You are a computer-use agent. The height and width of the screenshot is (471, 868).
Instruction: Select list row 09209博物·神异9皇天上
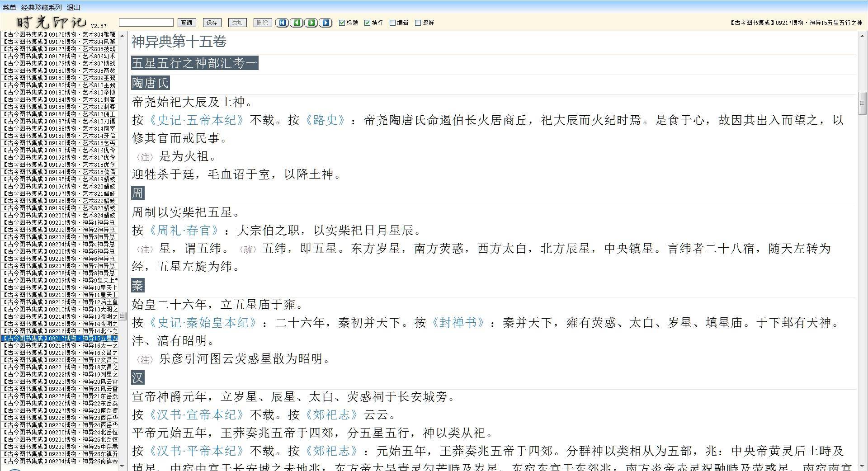[59, 280]
